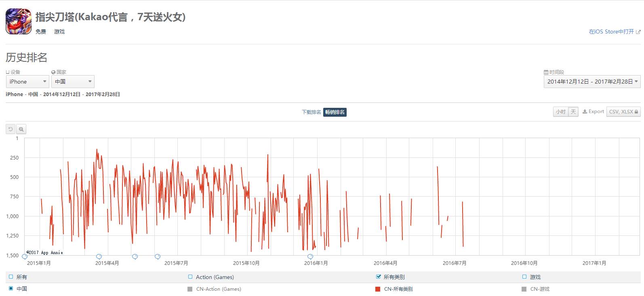Click the Export button

(593, 112)
